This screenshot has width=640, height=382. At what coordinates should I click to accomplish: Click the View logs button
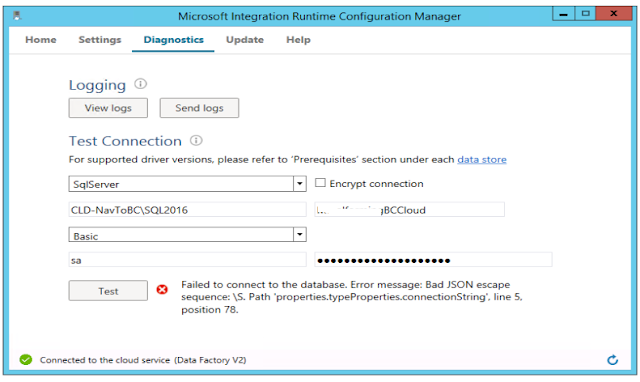click(x=108, y=108)
